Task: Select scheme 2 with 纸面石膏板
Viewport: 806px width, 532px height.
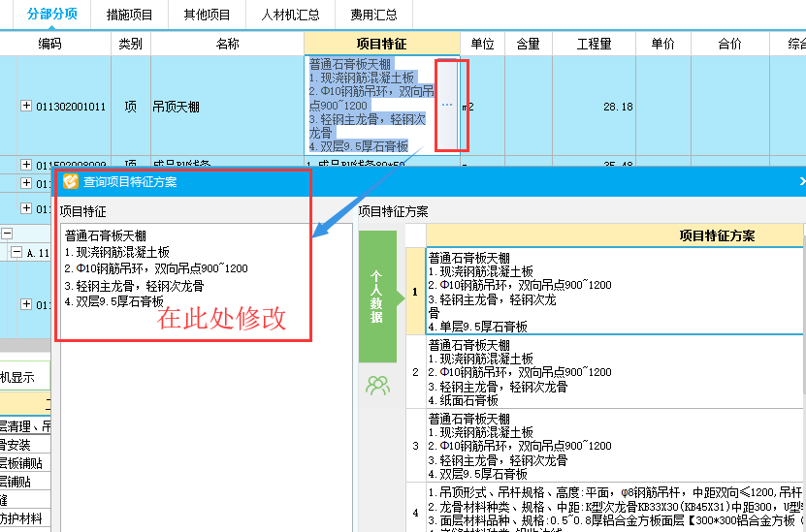Action: click(614, 372)
